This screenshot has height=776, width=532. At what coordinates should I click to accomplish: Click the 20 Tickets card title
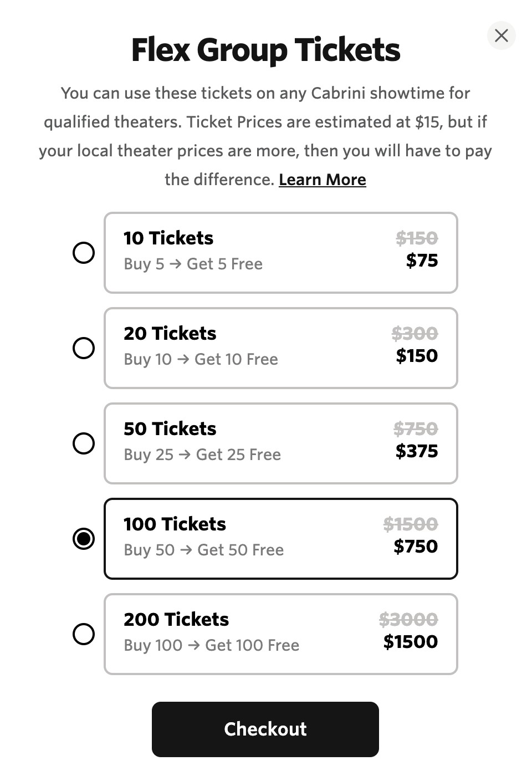170,334
